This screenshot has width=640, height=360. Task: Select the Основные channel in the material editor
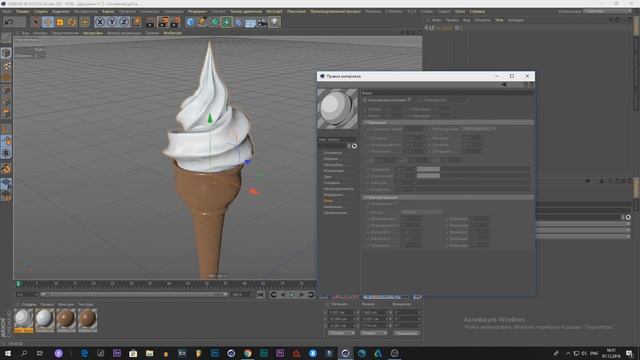332,153
